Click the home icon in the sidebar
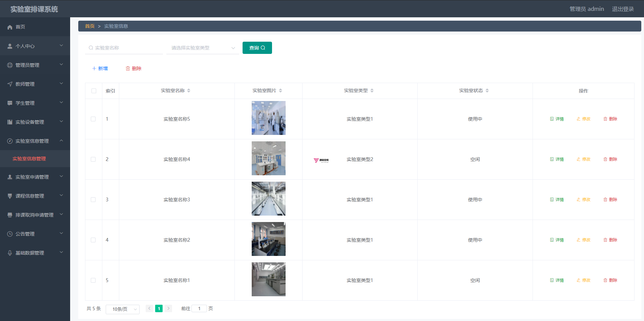 point(10,27)
